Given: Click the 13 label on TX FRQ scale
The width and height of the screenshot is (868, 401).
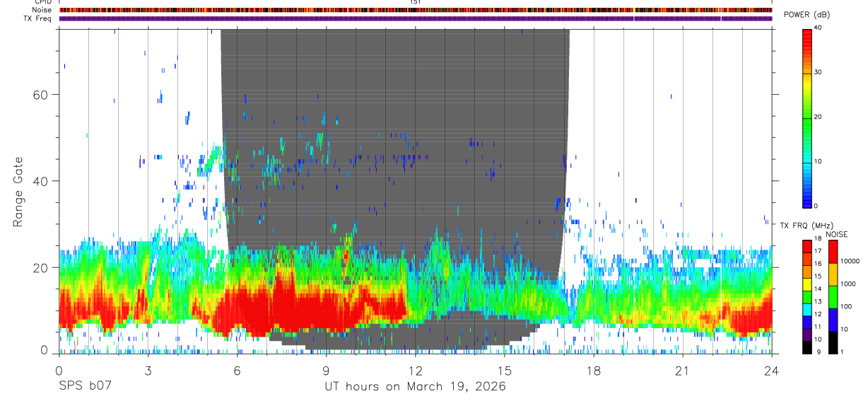Looking at the screenshot, I should 818,302.
